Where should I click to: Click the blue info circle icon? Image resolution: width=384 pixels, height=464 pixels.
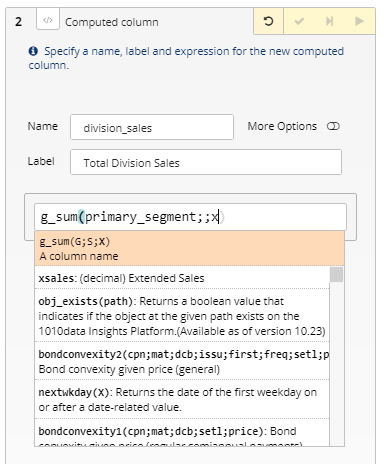(x=33, y=51)
